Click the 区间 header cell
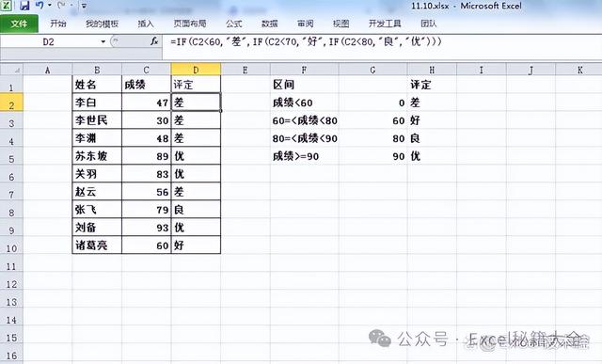The height and width of the screenshot is (364, 602). tap(304, 85)
